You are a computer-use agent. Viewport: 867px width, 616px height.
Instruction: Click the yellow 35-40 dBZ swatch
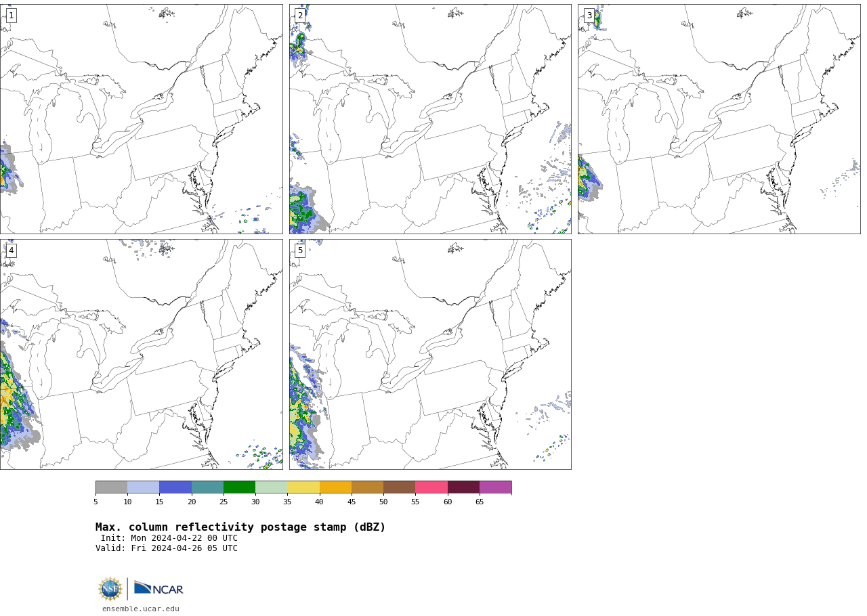point(303,487)
